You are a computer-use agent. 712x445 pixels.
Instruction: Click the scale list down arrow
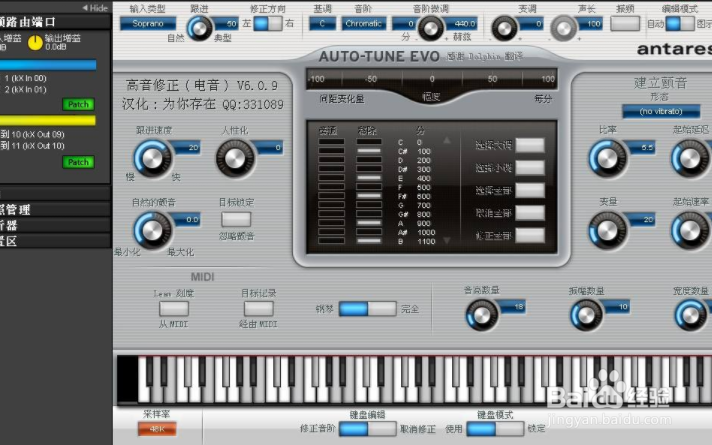click(x=447, y=240)
